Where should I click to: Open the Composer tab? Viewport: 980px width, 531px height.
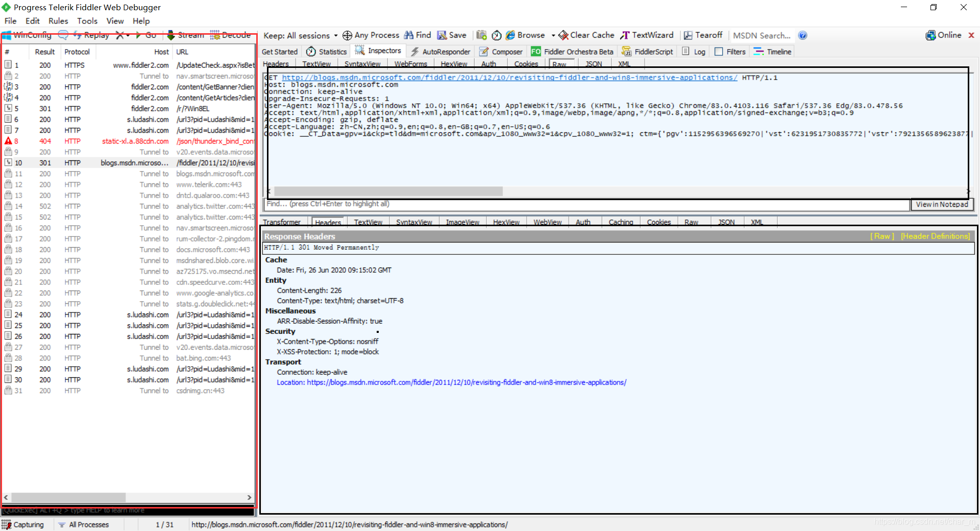pos(501,52)
